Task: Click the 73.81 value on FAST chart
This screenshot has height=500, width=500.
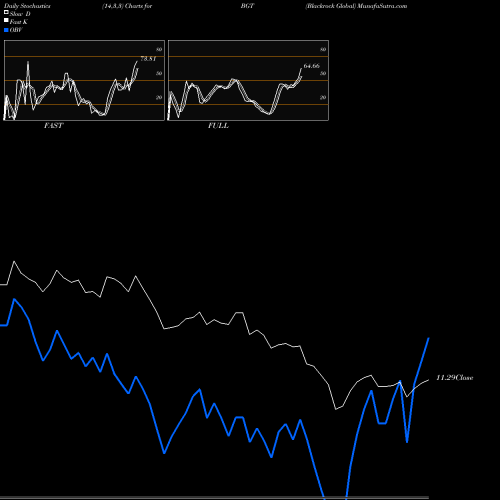Action: coord(148,59)
